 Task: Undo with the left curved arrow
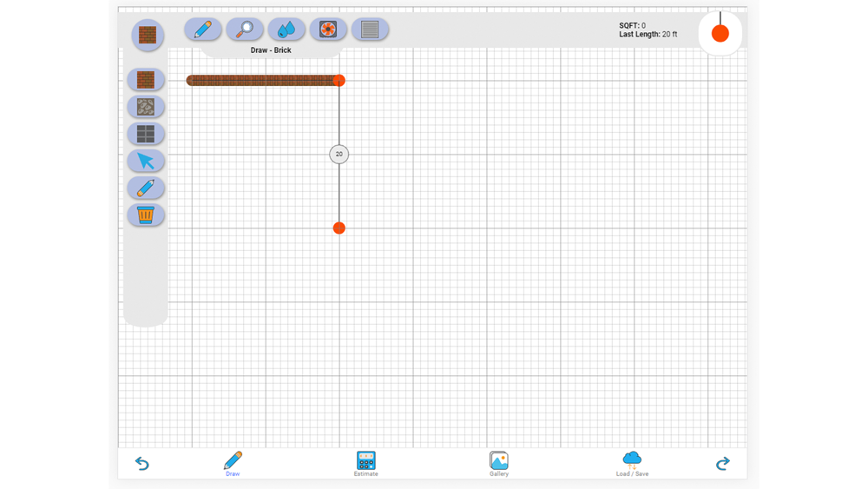142,463
